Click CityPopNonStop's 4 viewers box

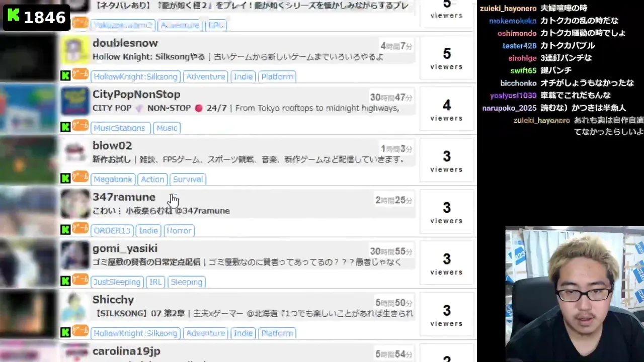446,110
